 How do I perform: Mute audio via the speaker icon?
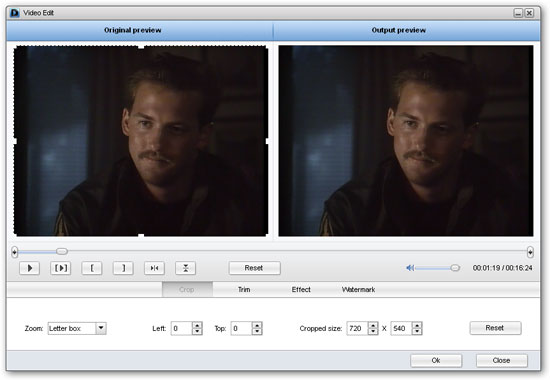pos(410,268)
